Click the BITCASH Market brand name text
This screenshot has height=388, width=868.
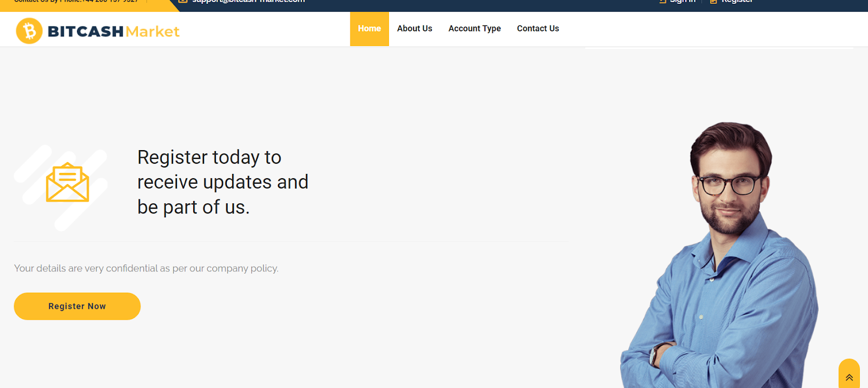pos(113,31)
